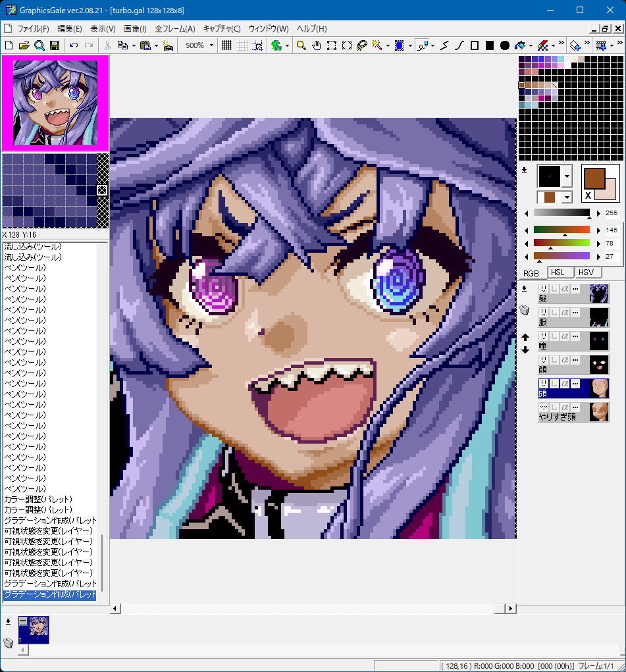626x672 pixels.
Task: Click the brown foreground color swatch
Action: pyautogui.click(x=594, y=178)
